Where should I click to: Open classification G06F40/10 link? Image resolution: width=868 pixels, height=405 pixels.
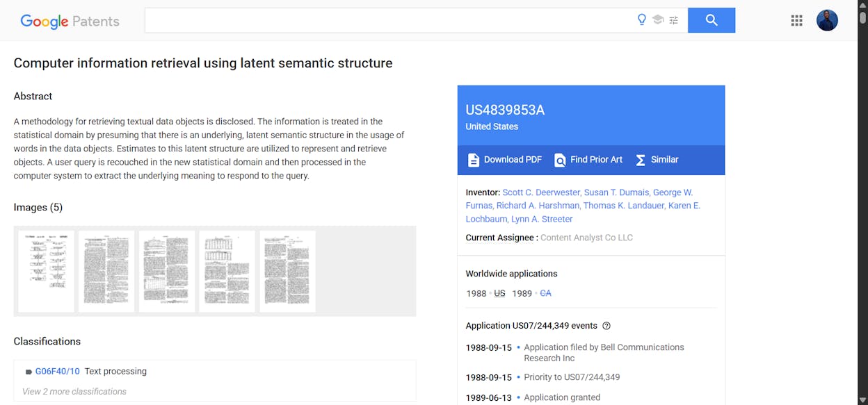click(58, 372)
